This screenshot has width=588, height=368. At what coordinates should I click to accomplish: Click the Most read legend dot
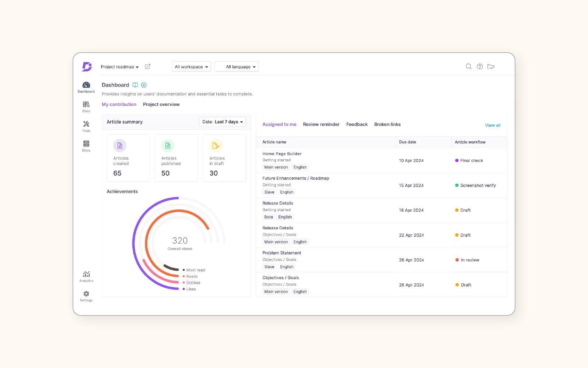point(184,270)
